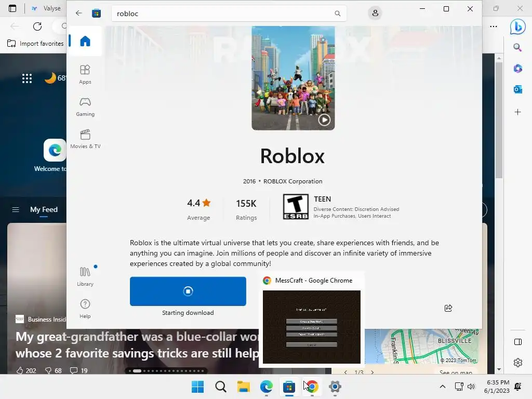Open Outlook in Edge sidebar

point(518,89)
